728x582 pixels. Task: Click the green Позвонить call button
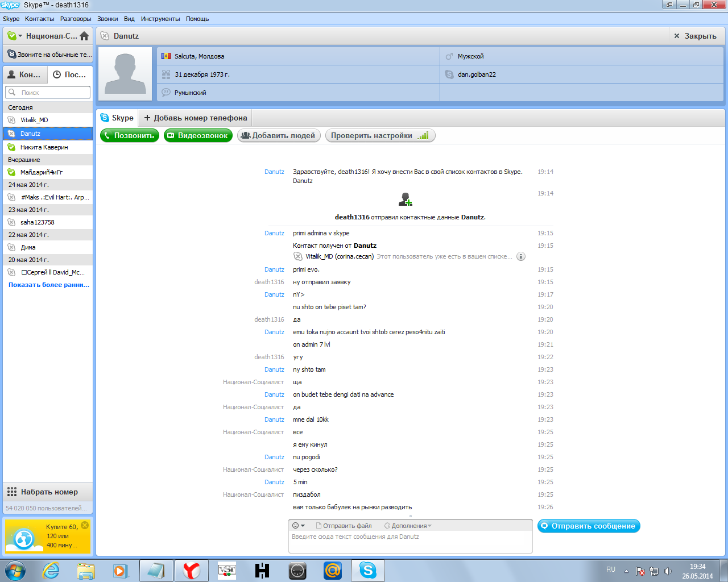pyautogui.click(x=129, y=135)
